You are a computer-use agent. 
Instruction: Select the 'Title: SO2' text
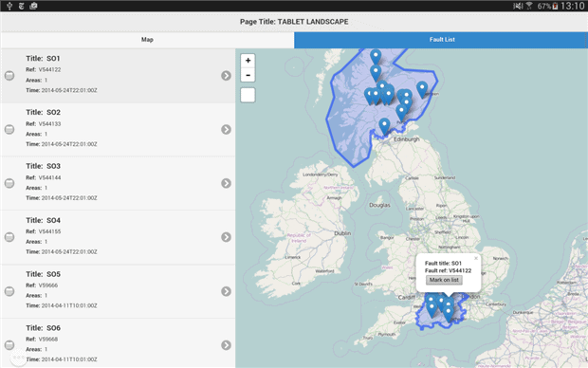pyautogui.click(x=43, y=112)
